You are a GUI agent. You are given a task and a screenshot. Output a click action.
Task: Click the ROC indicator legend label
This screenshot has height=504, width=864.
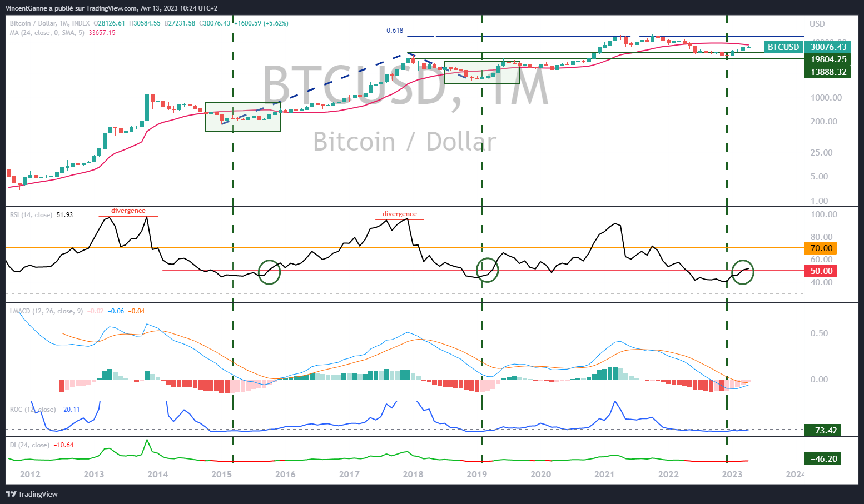coord(32,410)
